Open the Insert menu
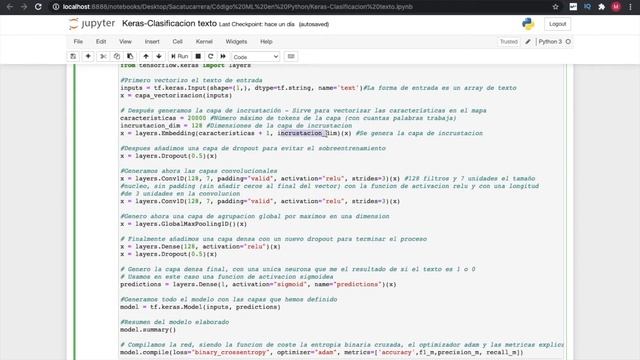The image size is (640, 360). (152, 42)
